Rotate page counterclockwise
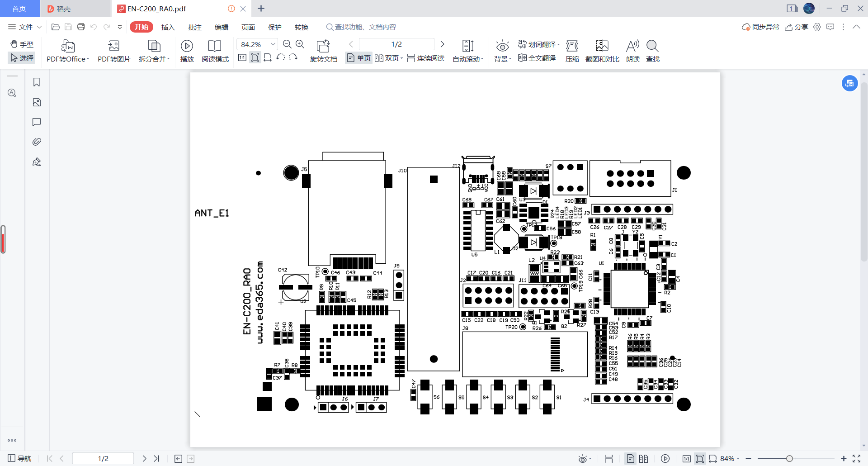Viewport: 868px width, 466px height. coord(280,57)
